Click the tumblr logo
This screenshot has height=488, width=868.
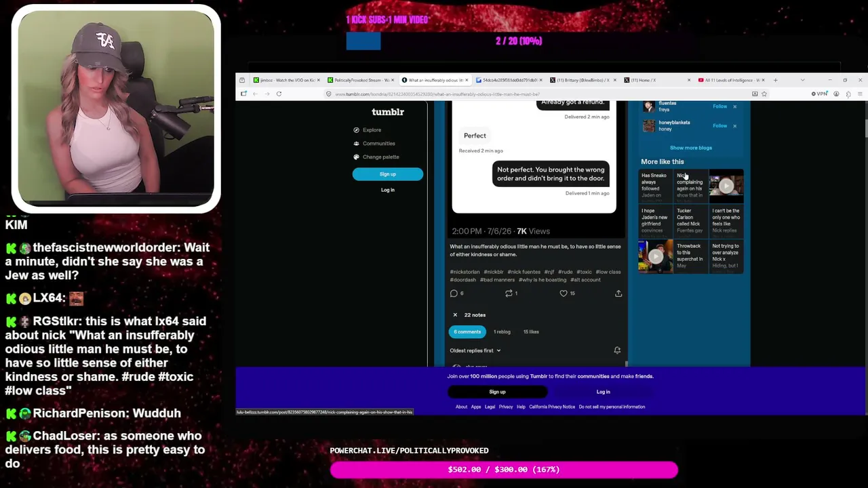[x=388, y=112]
